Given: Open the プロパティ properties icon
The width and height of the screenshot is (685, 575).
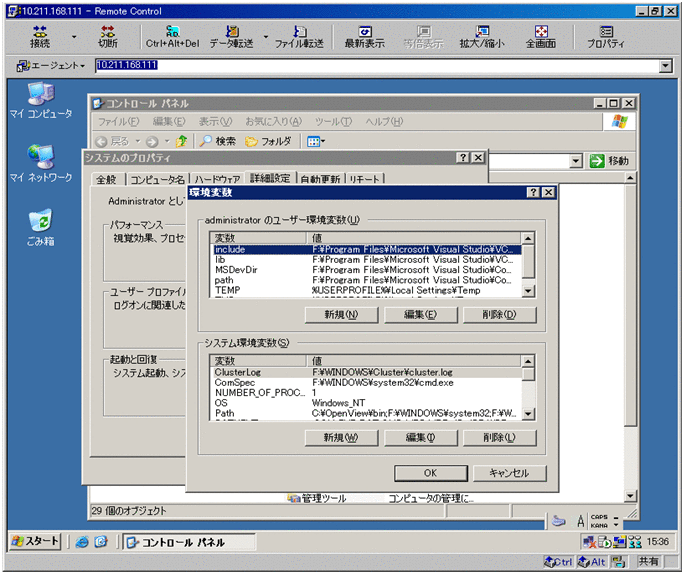Looking at the screenshot, I should 606,37.
